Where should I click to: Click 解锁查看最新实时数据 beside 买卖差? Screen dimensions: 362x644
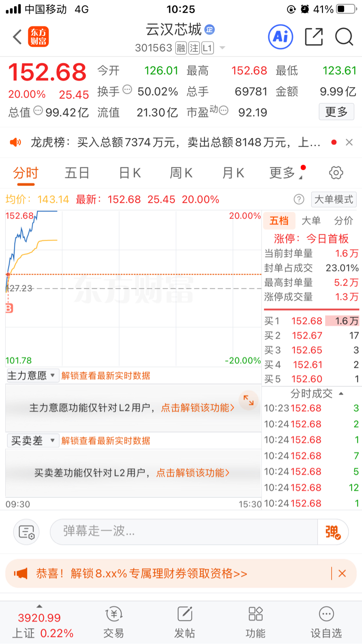coord(106,441)
